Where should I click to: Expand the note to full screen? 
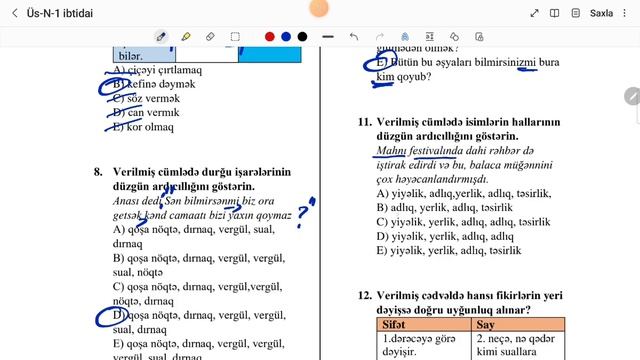534,13
